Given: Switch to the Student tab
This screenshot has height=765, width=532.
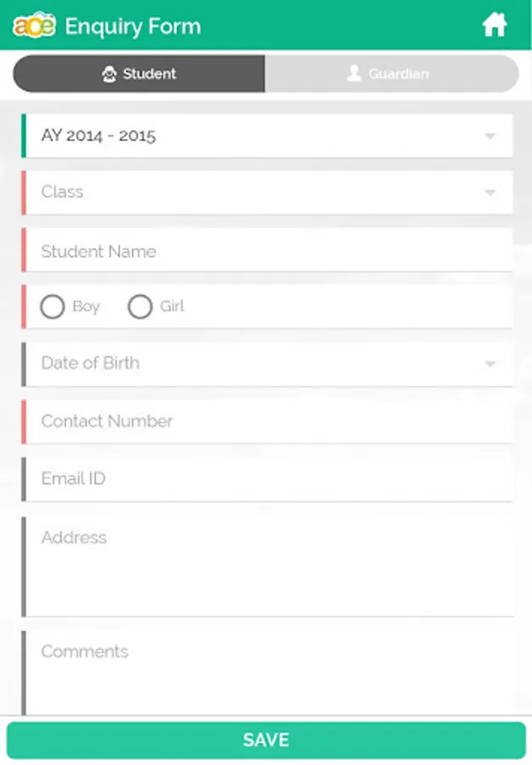Looking at the screenshot, I should point(139,74).
